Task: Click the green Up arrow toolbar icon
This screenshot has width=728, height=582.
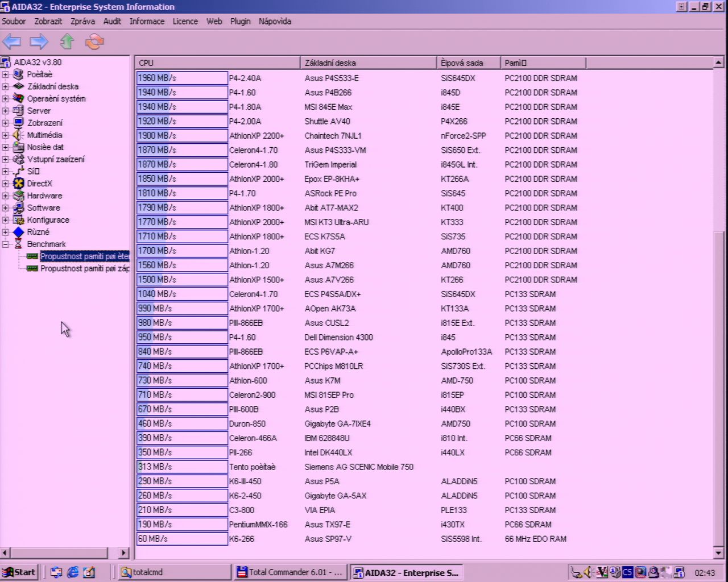Action: (67, 41)
